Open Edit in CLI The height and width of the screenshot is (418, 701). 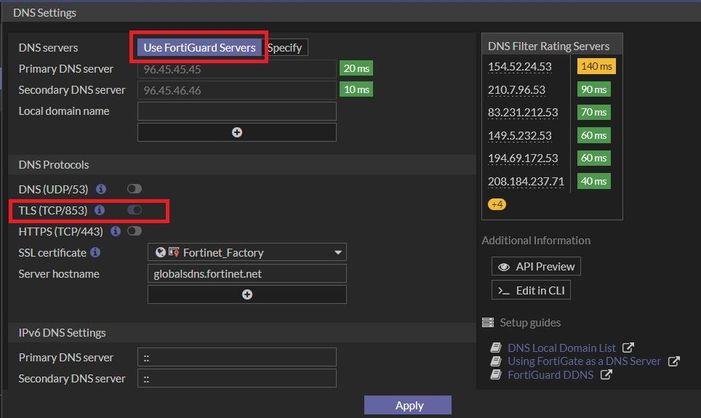531,291
